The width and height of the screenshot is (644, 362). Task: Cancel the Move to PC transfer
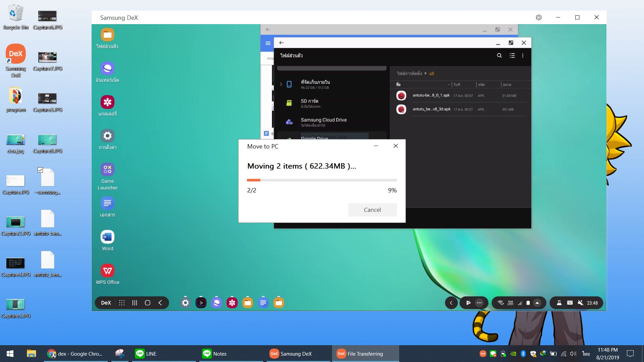[372, 210]
